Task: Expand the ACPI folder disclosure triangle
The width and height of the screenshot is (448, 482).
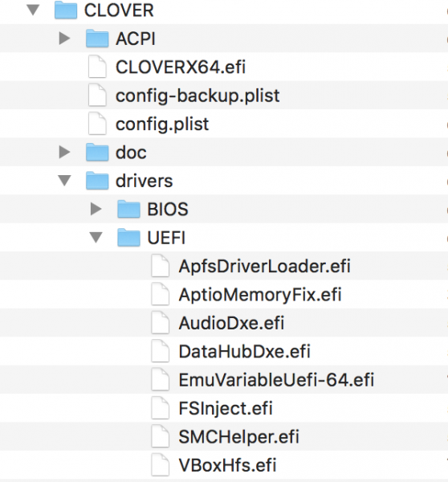Action: point(64,39)
